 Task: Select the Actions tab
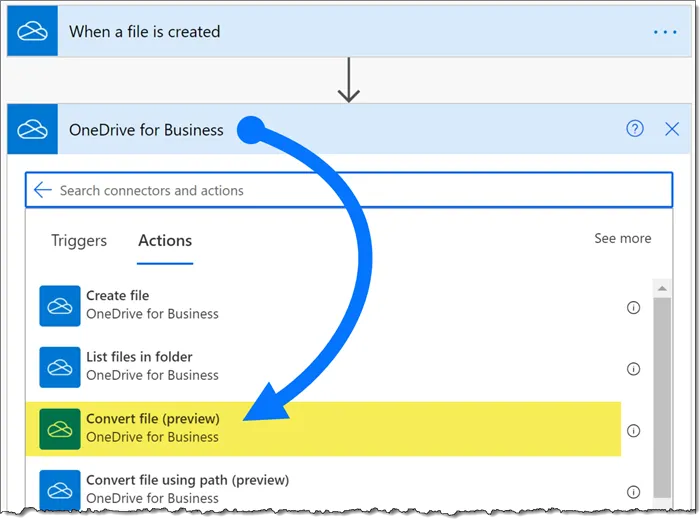point(165,240)
